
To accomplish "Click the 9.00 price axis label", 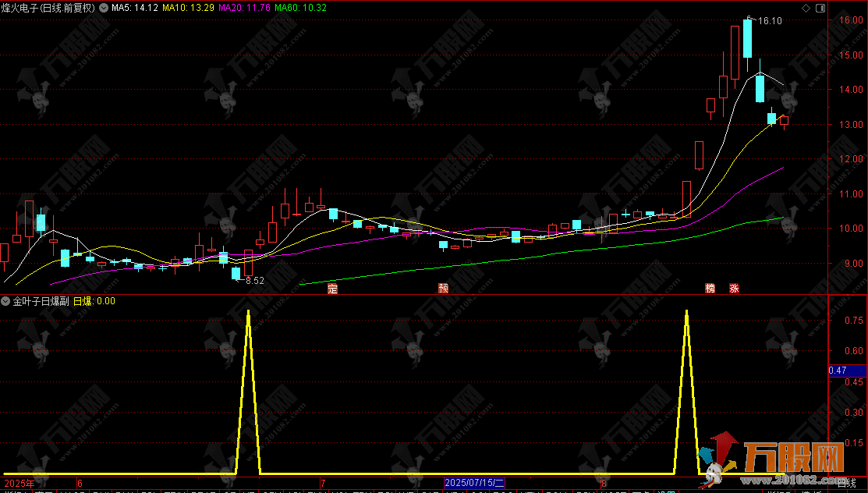I will point(853,263).
